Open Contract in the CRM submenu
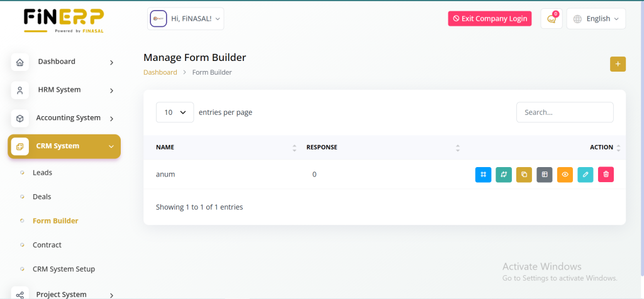Image resolution: width=644 pixels, height=299 pixels. (47, 245)
